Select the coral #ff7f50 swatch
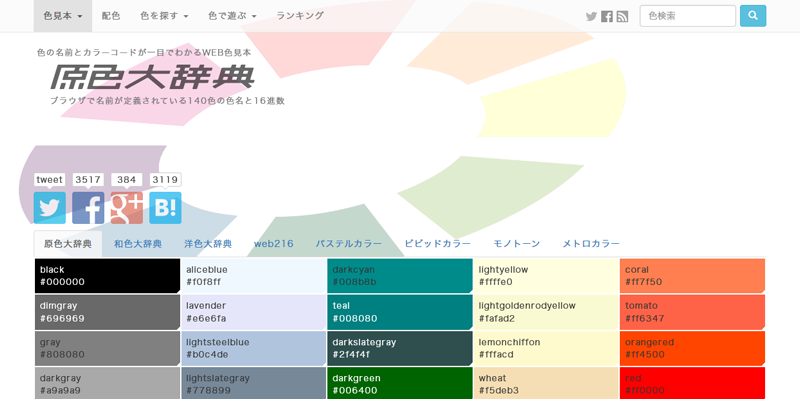The image size is (800, 400). point(692,276)
